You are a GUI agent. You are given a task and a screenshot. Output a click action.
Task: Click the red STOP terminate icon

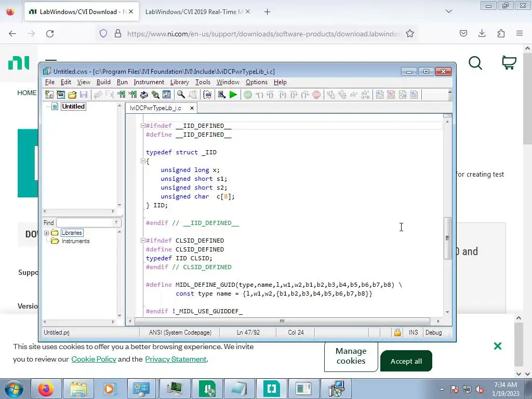[316, 95]
